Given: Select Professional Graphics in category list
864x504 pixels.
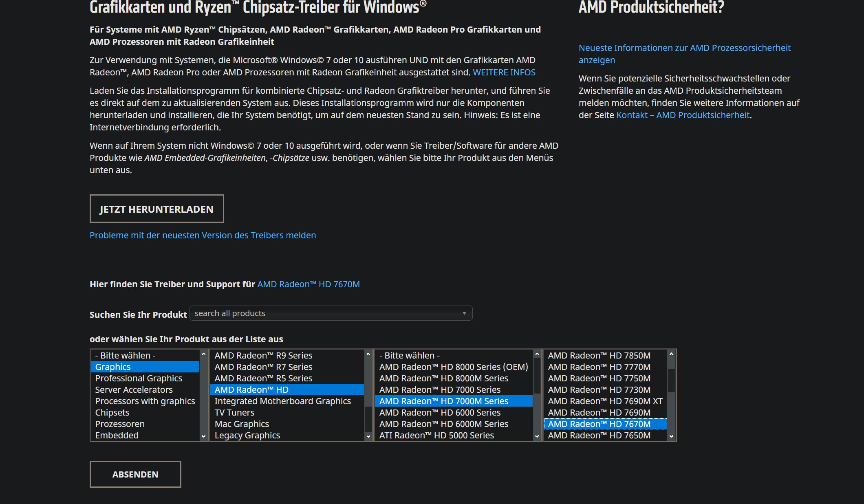Looking at the screenshot, I should coord(139,378).
